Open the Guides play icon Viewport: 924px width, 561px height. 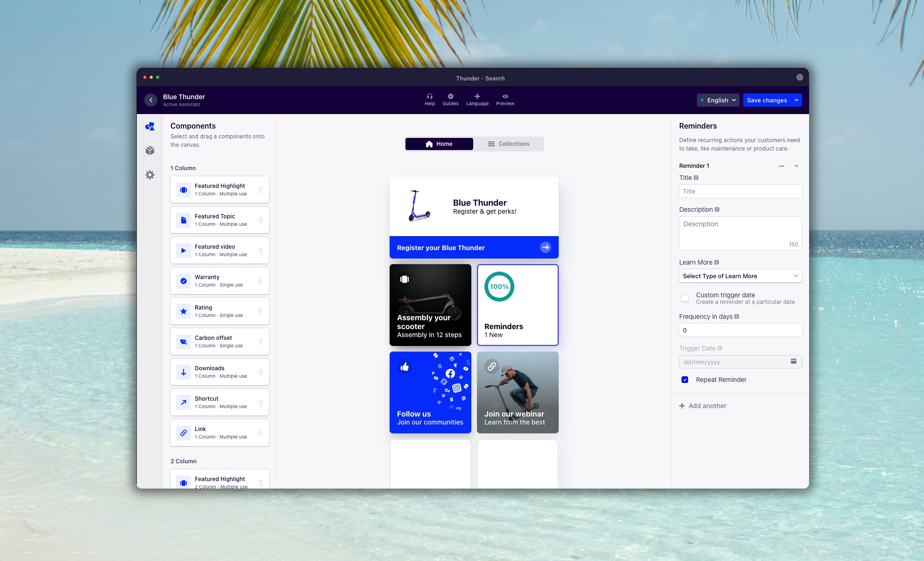(x=450, y=96)
